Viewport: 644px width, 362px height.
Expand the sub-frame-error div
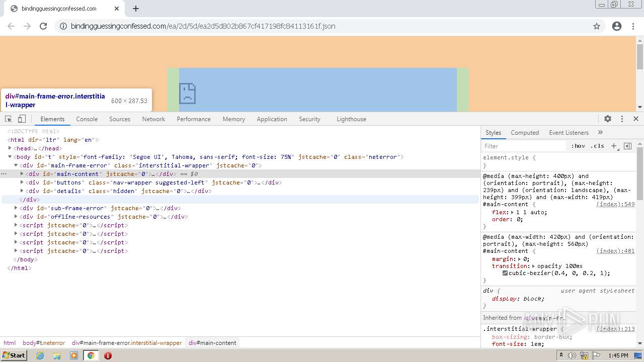click(16, 208)
